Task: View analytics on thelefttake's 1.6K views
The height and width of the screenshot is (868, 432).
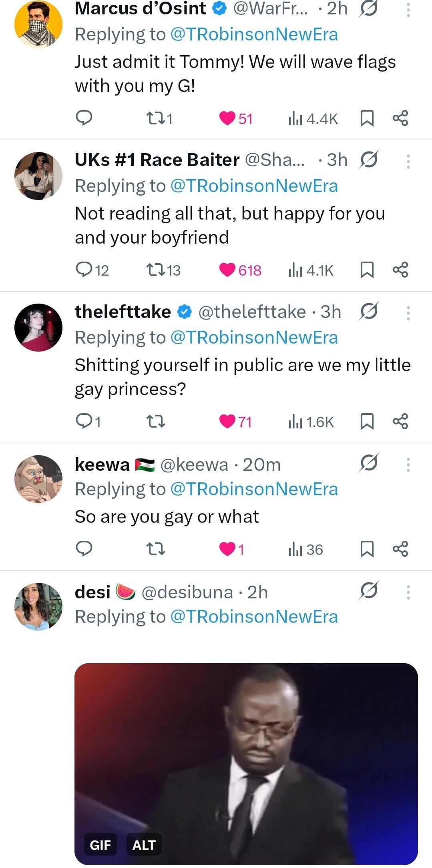Action: [x=311, y=422]
